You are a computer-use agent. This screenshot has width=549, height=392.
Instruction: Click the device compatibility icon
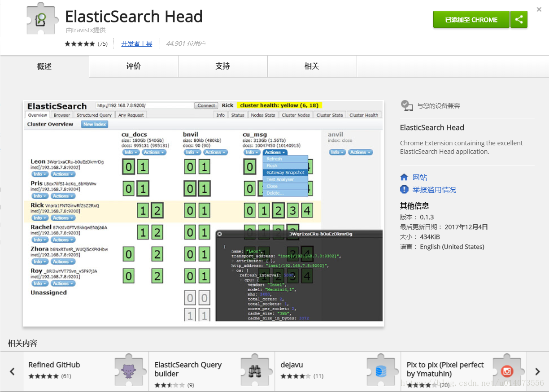coord(406,105)
